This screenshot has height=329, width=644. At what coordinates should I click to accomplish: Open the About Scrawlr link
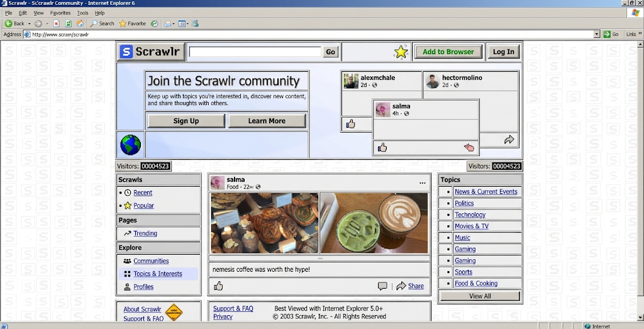point(142,309)
